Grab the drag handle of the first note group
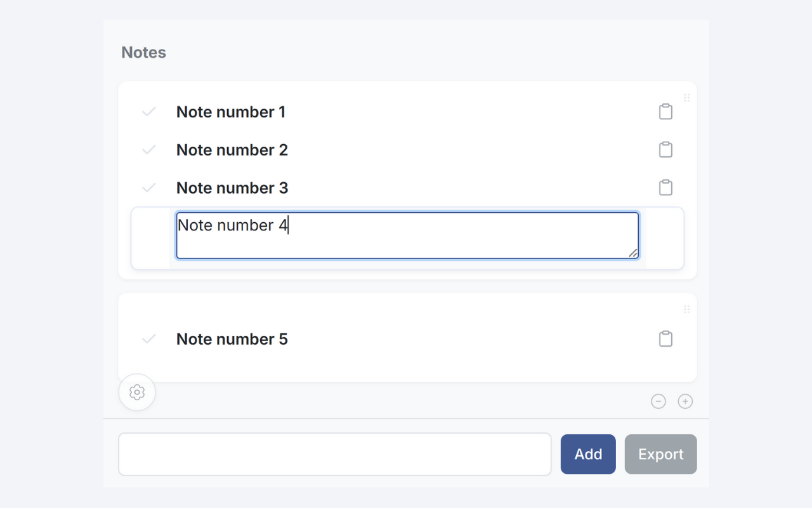The width and height of the screenshot is (812, 508). tap(686, 98)
